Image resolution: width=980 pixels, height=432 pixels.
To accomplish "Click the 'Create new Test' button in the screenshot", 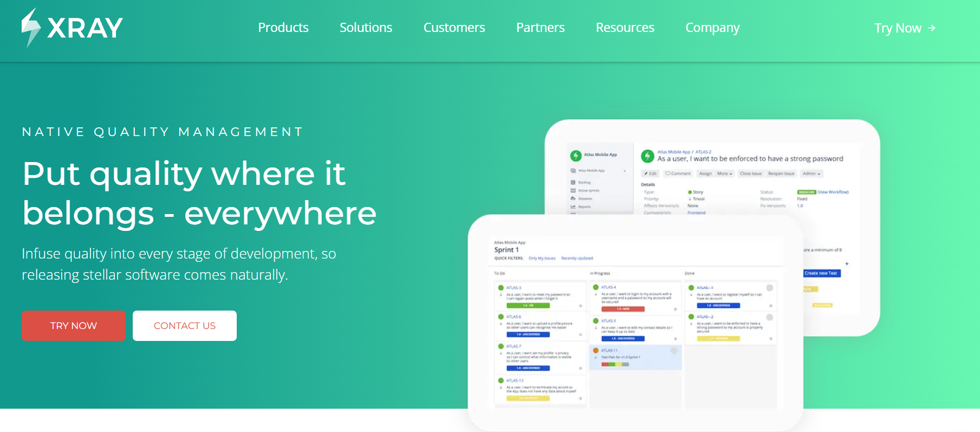I will [821, 273].
